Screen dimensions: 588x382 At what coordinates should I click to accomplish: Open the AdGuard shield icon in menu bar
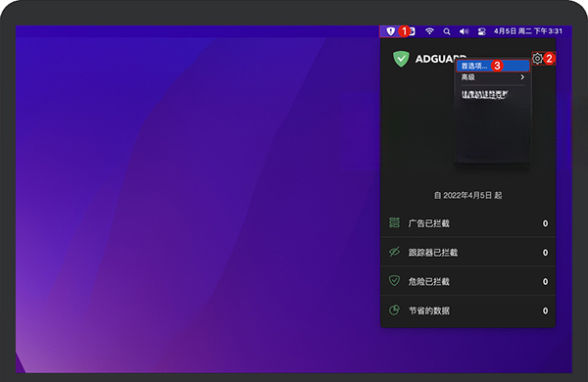pyautogui.click(x=390, y=31)
